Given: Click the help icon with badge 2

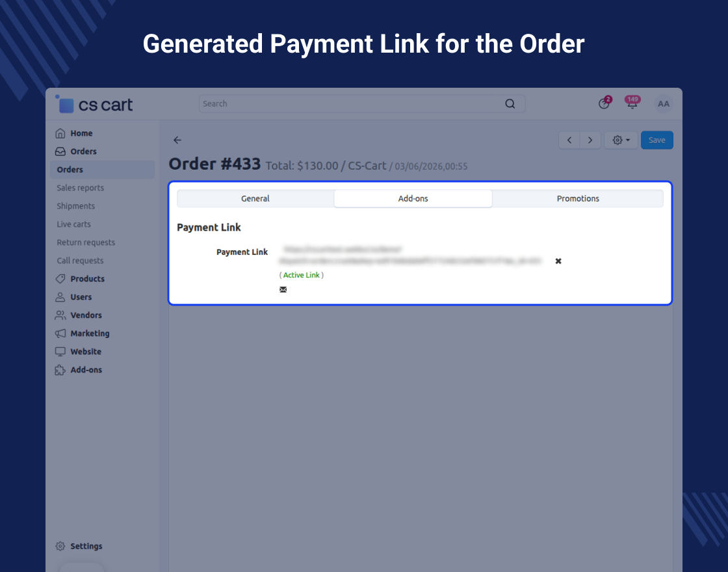Looking at the screenshot, I should [604, 104].
